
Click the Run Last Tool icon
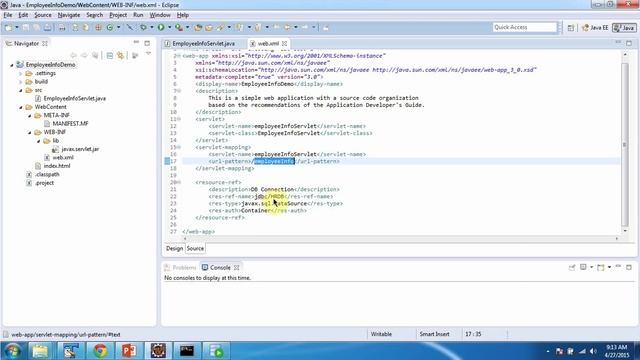pos(179,27)
